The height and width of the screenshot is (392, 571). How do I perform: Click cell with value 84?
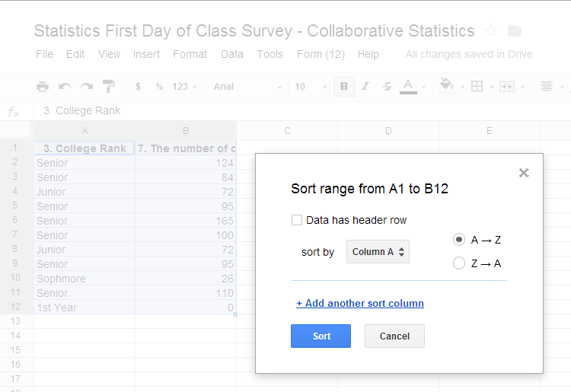[186, 177]
